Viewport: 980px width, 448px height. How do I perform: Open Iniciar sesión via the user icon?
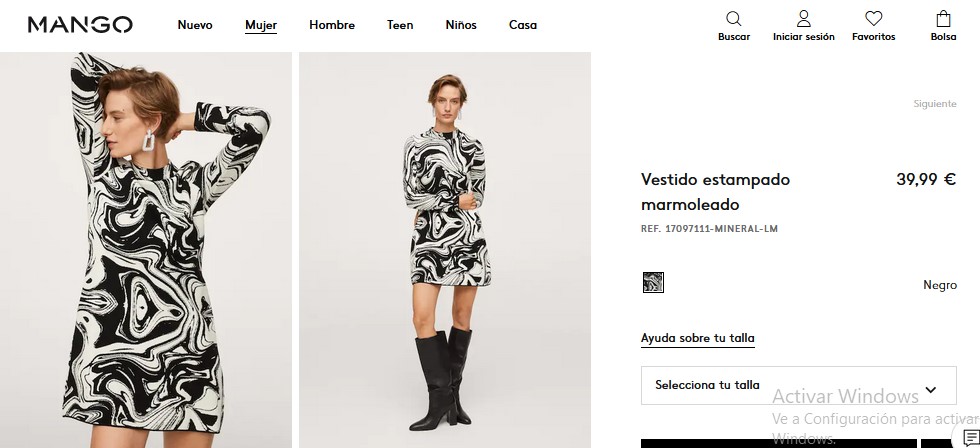[803, 19]
